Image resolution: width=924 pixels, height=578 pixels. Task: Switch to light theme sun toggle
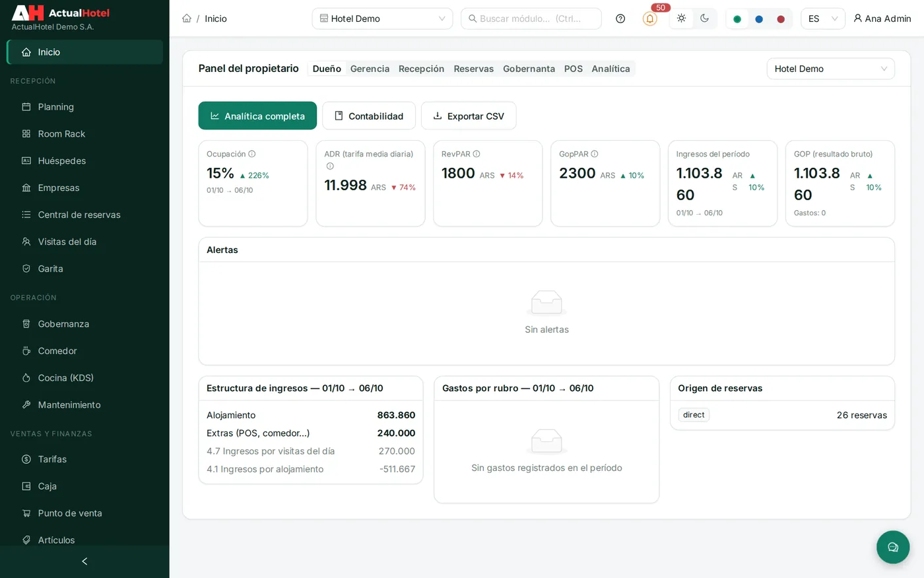click(682, 18)
